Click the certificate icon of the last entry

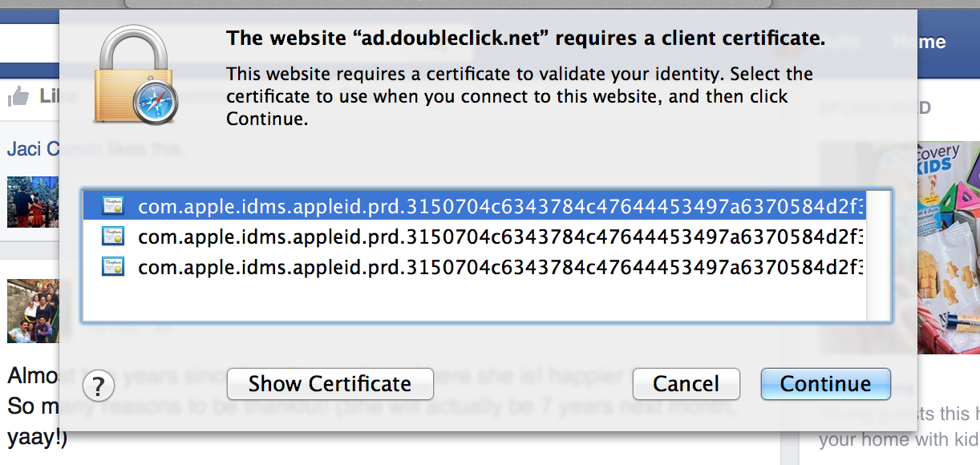pyautogui.click(x=112, y=266)
